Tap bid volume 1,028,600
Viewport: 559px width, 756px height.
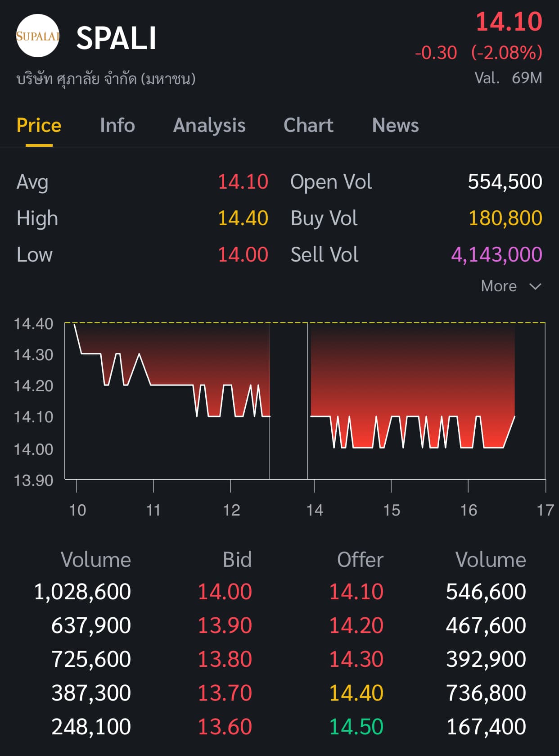point(82,592)
